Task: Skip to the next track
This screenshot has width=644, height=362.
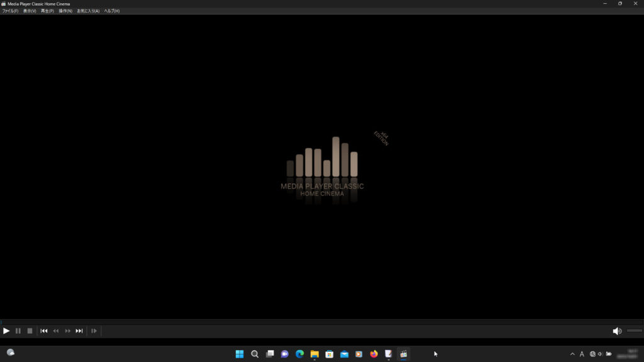Action: pyautogui.click(x=79, y=331)
